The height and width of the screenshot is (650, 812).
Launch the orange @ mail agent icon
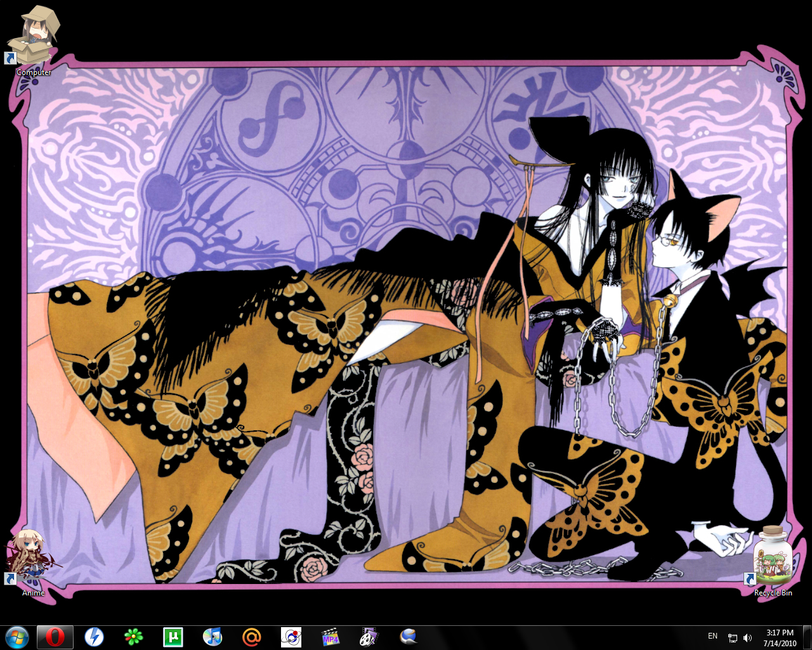252,637
